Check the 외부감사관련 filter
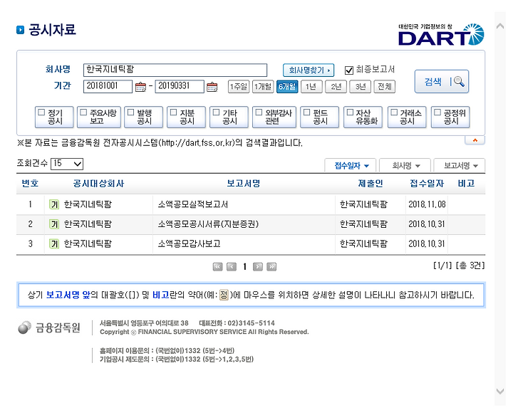Screen dimensions: 513x420 [x=259, y=112]
